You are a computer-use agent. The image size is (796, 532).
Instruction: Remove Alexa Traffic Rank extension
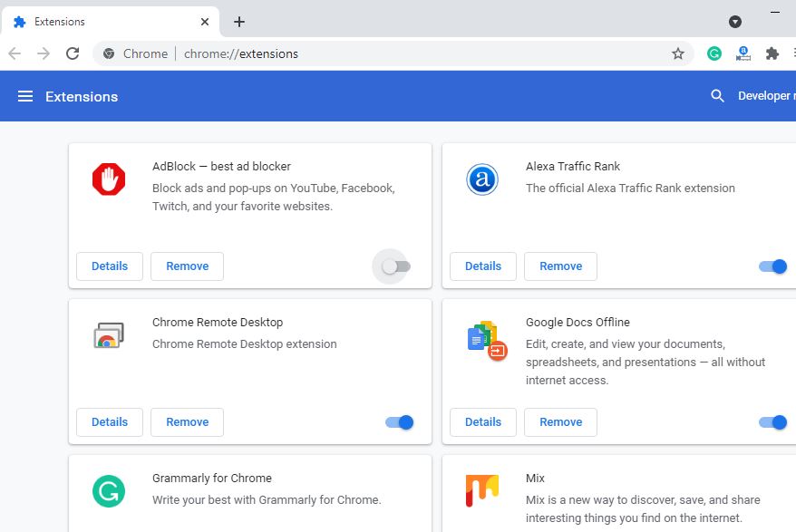click(561, 266)
